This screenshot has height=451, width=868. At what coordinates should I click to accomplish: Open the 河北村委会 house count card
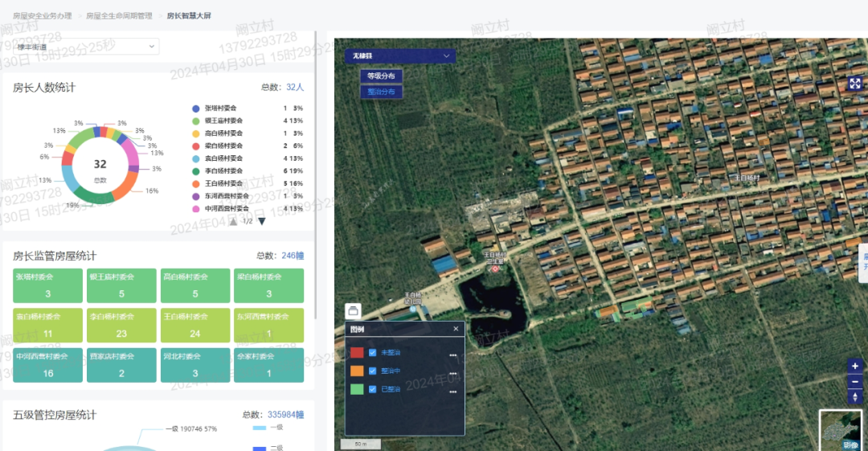tap(194, 365)
